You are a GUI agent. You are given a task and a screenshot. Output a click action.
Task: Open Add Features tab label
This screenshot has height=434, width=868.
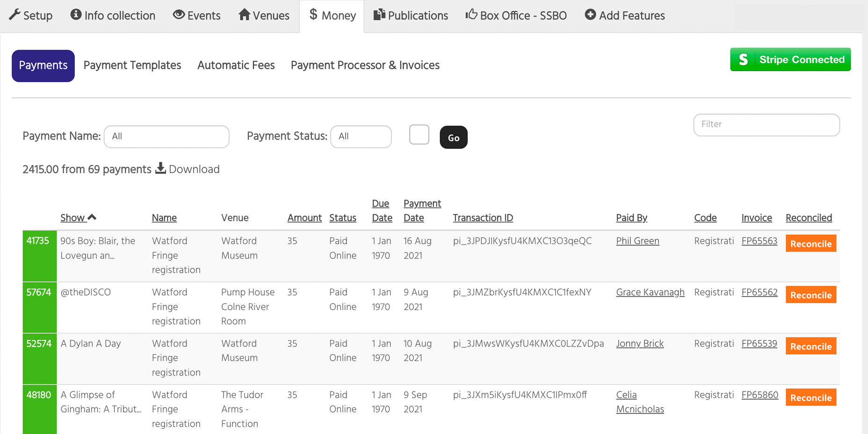point(632,15)
